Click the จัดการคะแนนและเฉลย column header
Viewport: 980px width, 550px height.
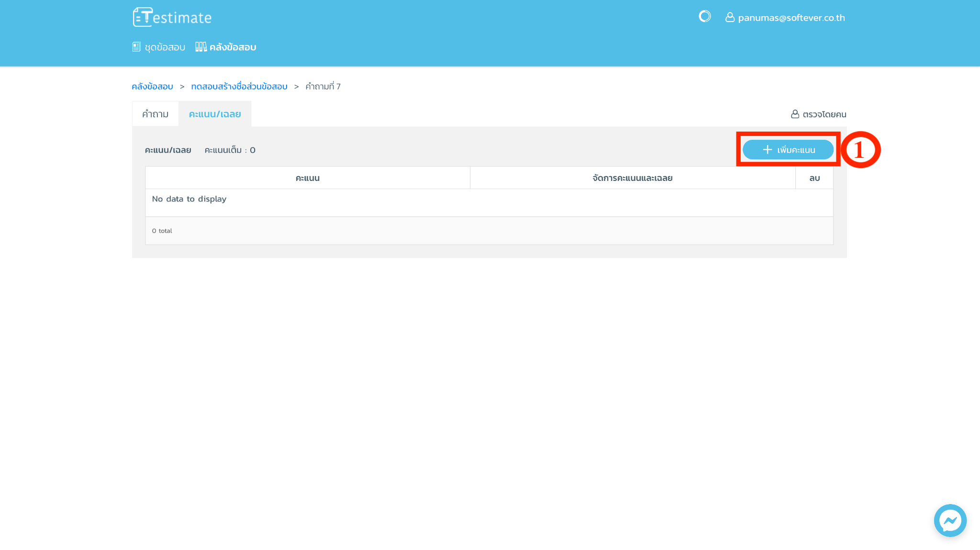coord(632,178)
